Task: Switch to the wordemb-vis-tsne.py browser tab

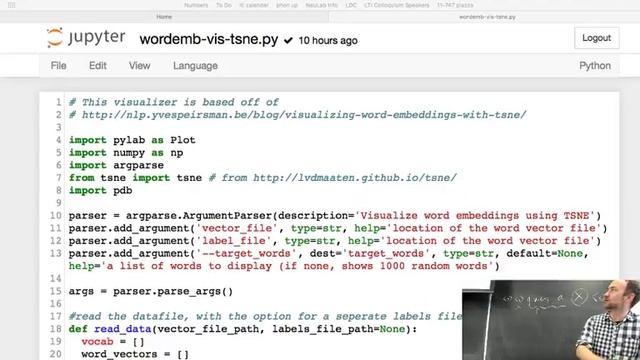Action: 487,17
